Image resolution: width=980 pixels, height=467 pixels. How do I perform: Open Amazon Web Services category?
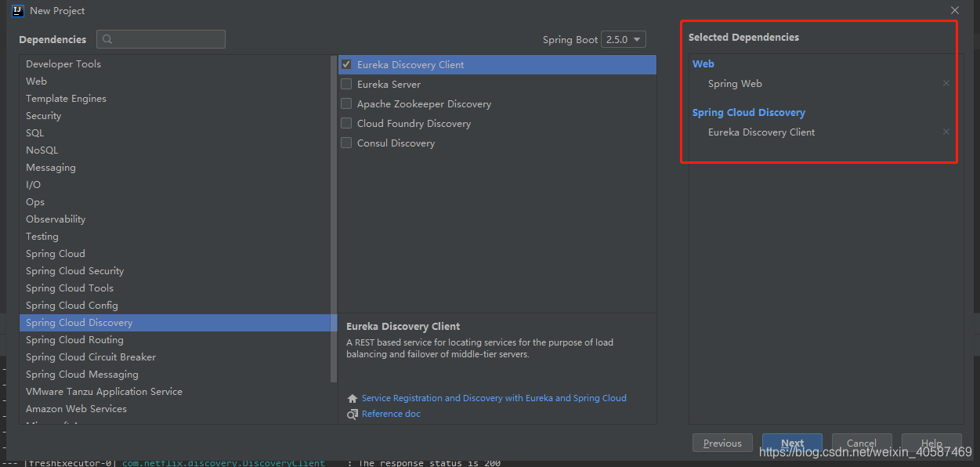(175, 409)
